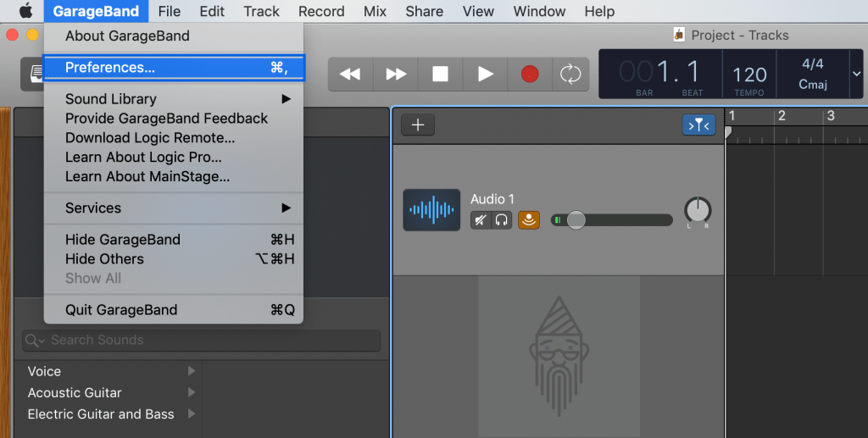Screen dimensions: 868x438
Task: Click the Audio 1 pan knob
Action: pyautogui.click(x=698, y=210)
